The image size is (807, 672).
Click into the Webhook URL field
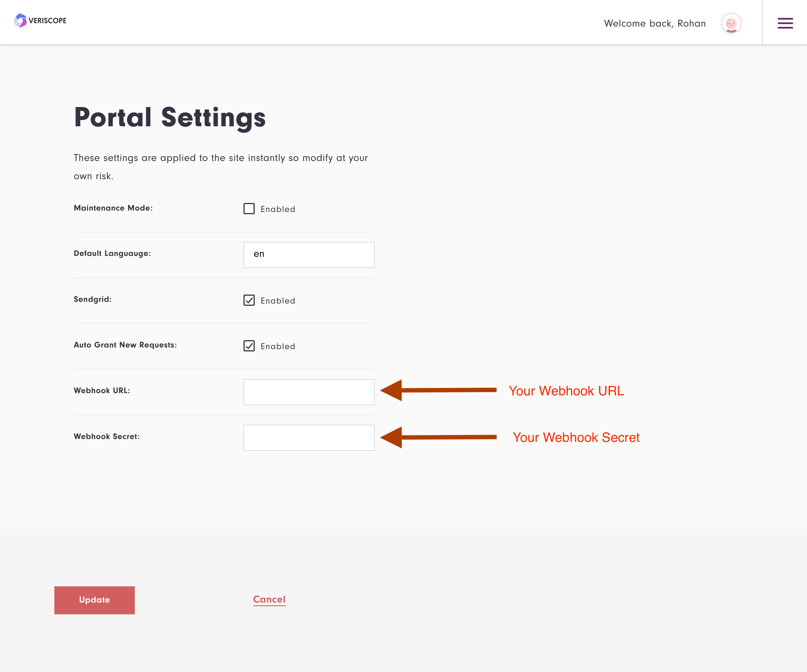tap(309, 392)
